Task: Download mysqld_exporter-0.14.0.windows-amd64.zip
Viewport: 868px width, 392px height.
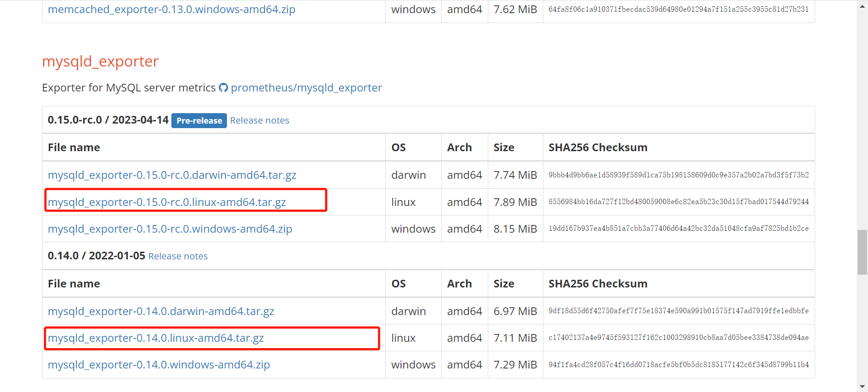Action: pos(159,365)
